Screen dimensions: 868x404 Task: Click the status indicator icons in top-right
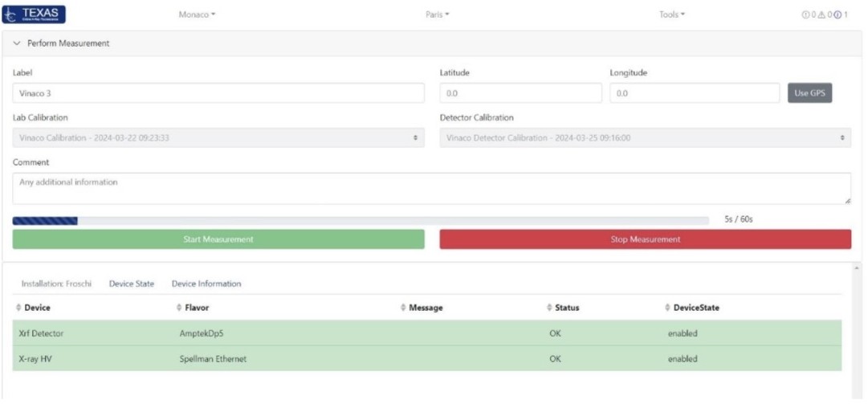coord(825,14)
